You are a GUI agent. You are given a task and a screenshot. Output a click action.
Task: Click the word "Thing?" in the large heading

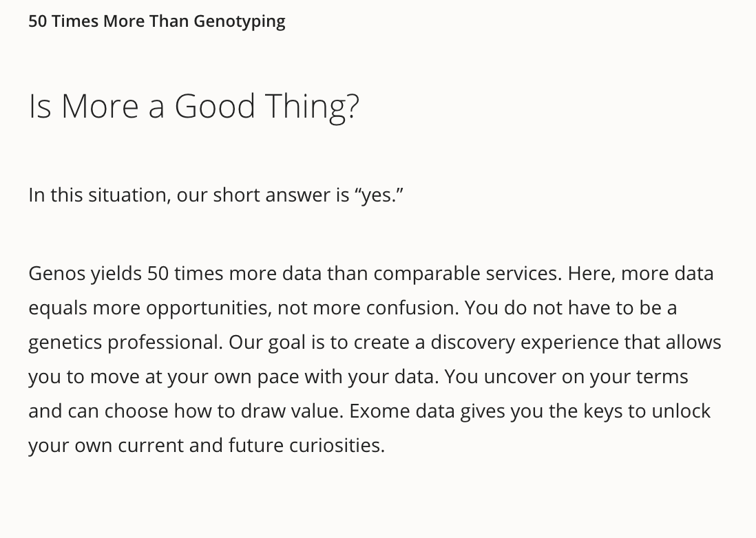[313, 107]
